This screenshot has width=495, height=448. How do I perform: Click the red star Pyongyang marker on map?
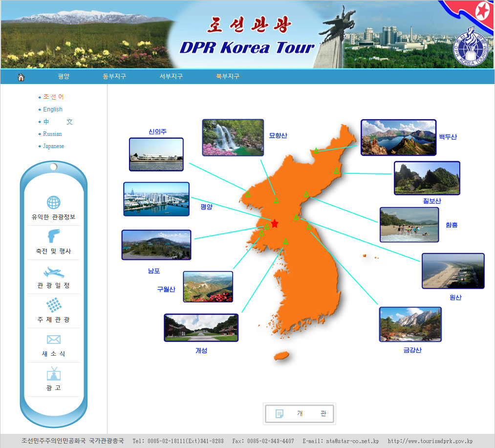275,223
